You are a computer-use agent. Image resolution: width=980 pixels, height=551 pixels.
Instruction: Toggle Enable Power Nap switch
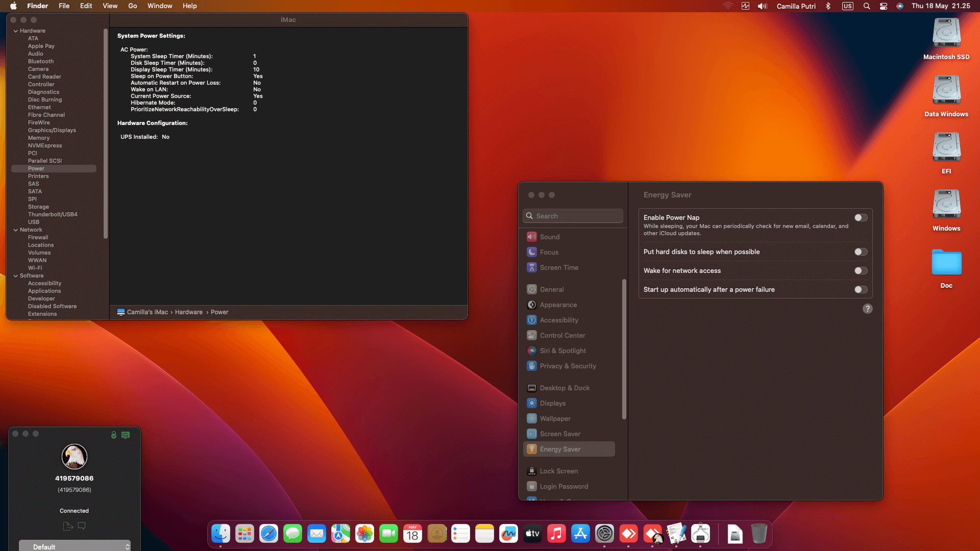(x=861, y=218)
